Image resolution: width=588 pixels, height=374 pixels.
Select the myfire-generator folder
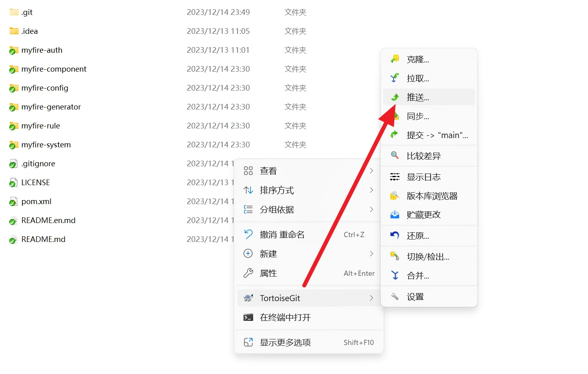tap(51, 107)
